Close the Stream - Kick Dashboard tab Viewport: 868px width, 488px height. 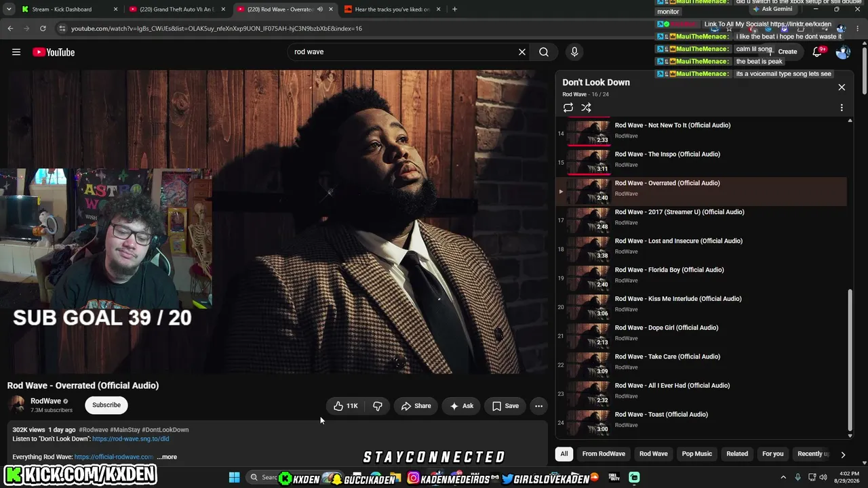point(115,9)
